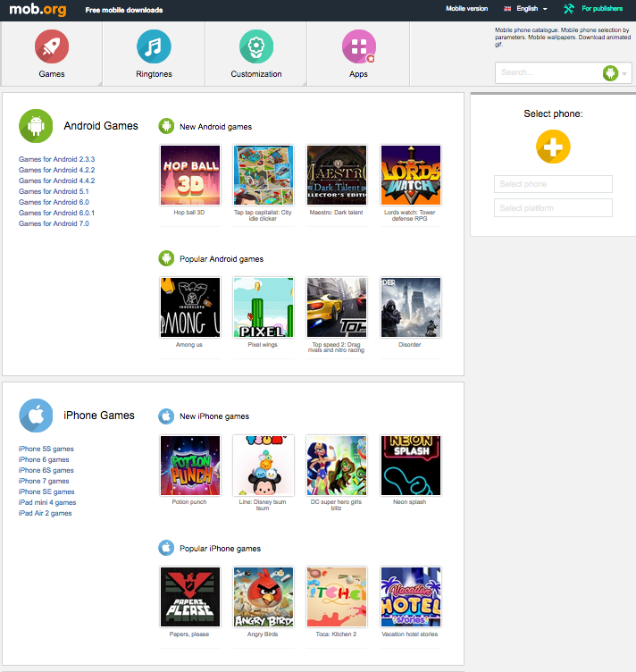636x672 pixels.
Task: Open Top speed 2 game thumbnail
Action: click(x=337, y=307)
